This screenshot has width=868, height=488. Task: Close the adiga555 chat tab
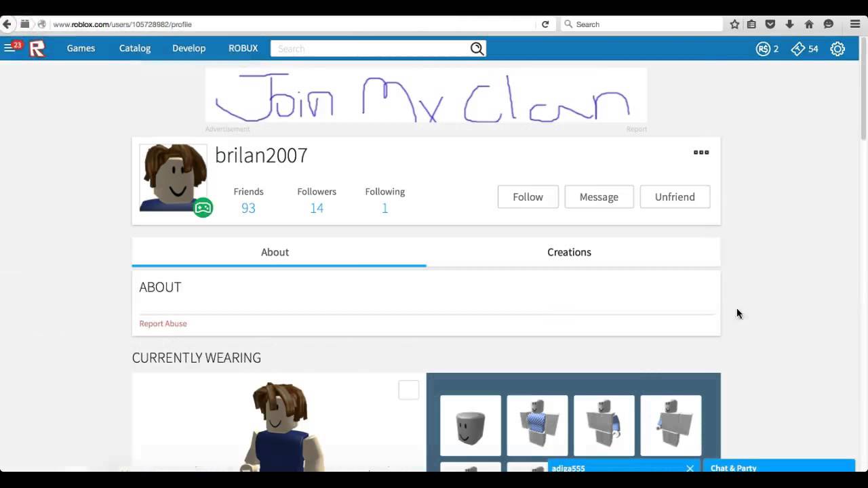click(690, 468)
